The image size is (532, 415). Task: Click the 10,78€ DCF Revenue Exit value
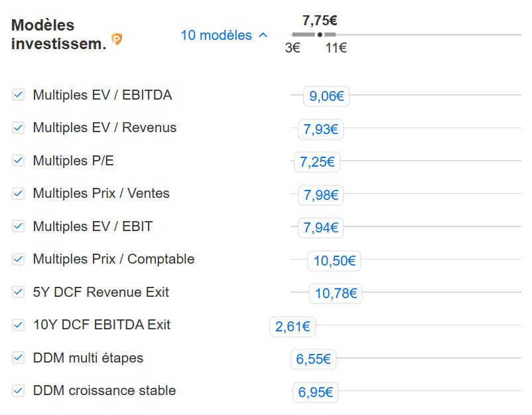336,293
